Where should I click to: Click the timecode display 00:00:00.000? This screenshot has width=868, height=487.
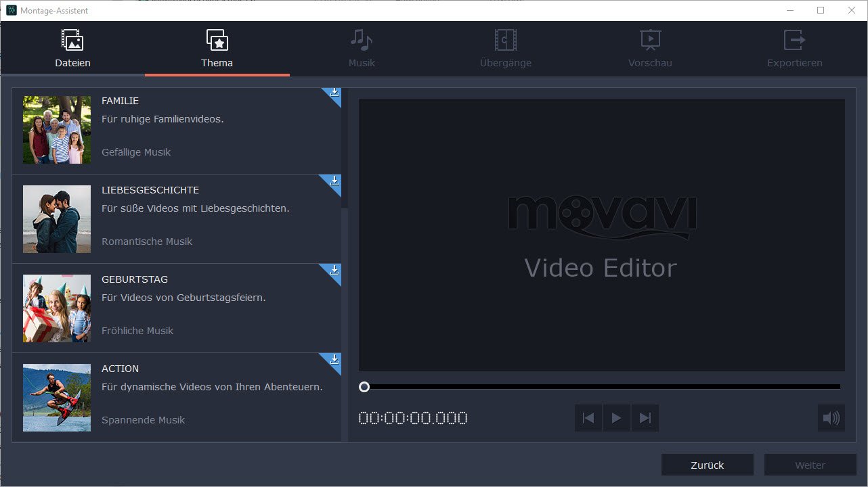[413, 418]
